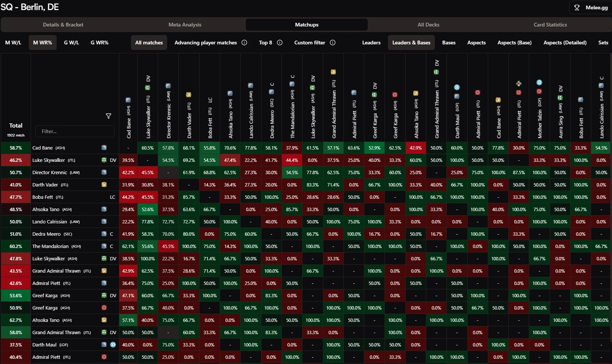Click info icon next to Top 8
The width and height of the screenshot is (612, 364).
point(280,43)
